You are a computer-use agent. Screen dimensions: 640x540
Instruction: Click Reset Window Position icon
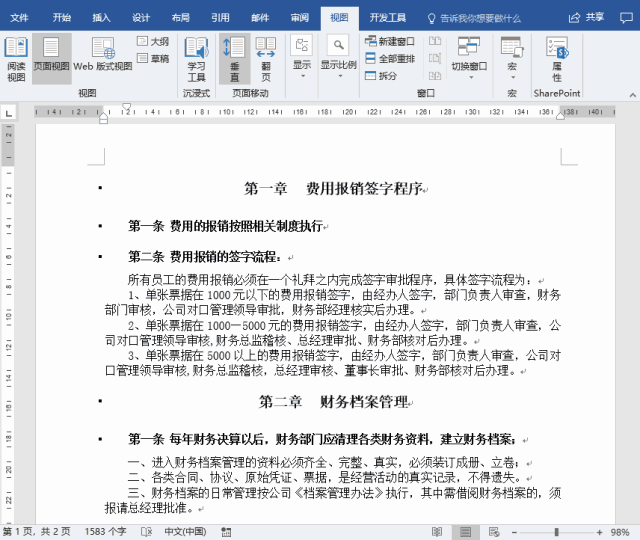pyautogui.click(x=435, y=76)
